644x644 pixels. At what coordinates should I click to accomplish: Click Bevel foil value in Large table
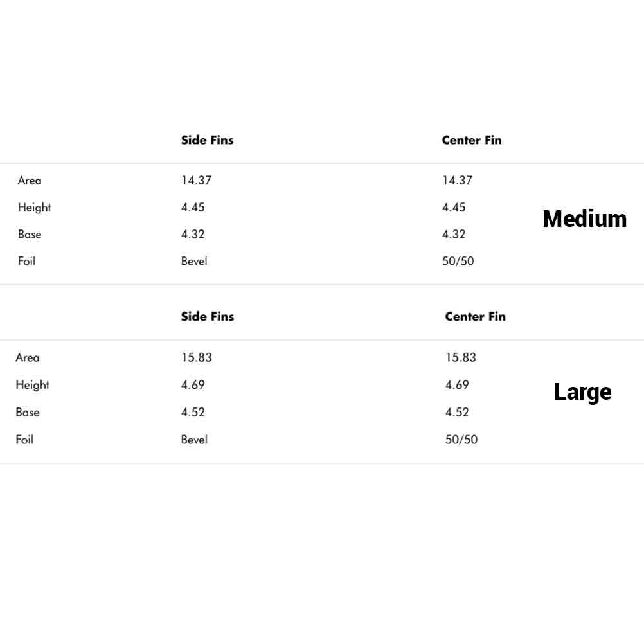[x=194, y=440]
